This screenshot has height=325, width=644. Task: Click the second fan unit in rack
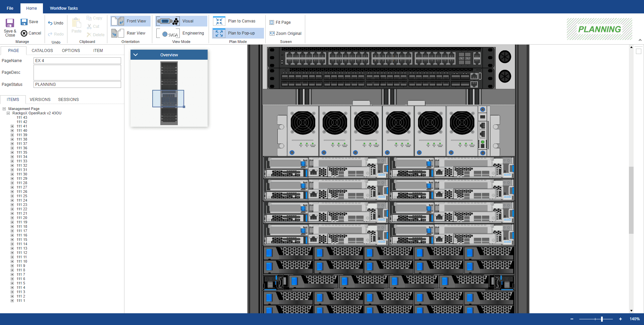(504, 76)
